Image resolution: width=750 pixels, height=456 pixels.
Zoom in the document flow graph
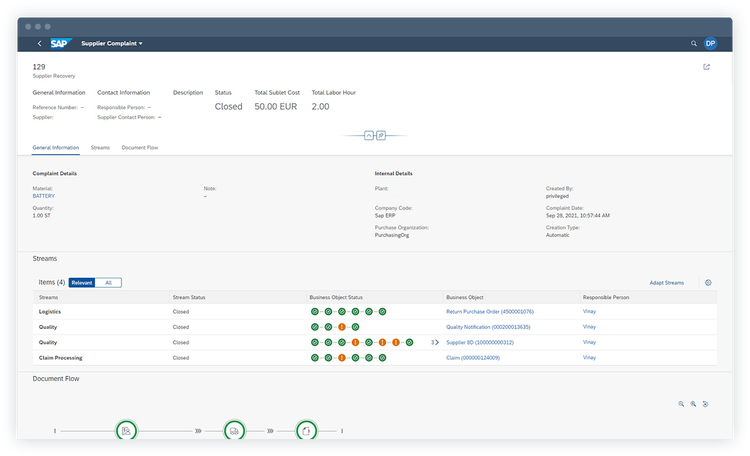(693, 404)
